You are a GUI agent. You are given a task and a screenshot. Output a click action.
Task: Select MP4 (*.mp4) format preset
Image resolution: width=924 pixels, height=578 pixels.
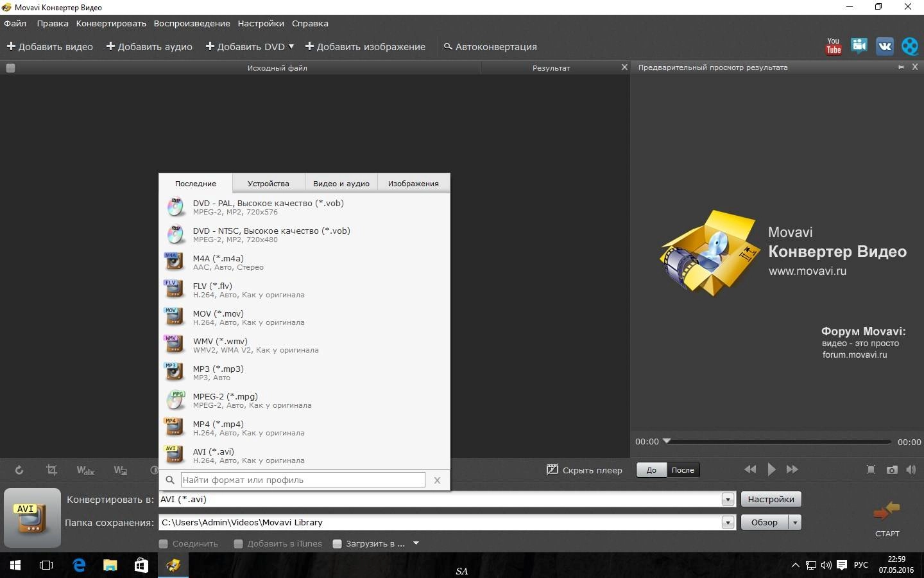tap(305, 428)
